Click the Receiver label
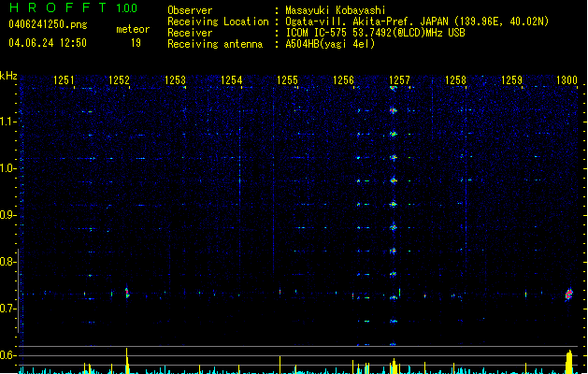The image size is (588, 374). tap(190, 33)
